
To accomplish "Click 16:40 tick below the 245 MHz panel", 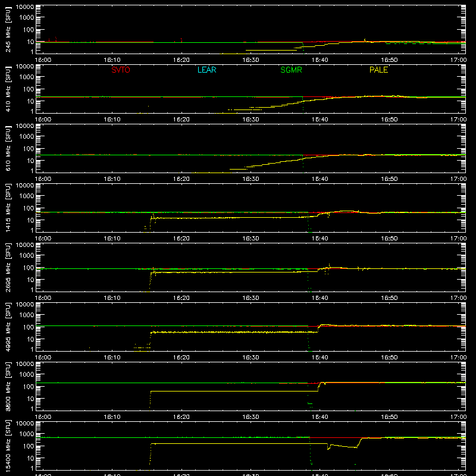I will point(320,60).
